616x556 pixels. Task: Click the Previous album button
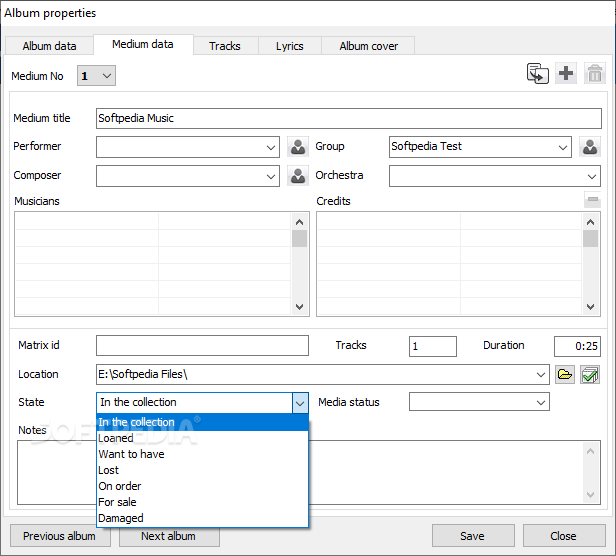pos(60,536)
